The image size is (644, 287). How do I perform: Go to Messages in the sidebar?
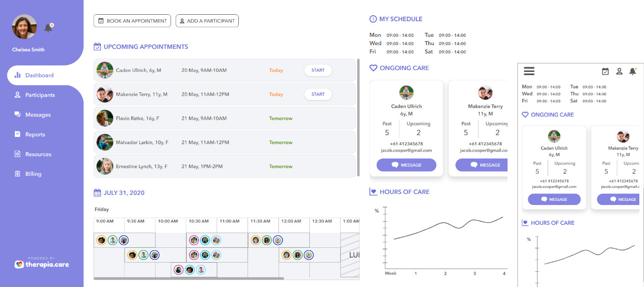click(x=38, y=115)
